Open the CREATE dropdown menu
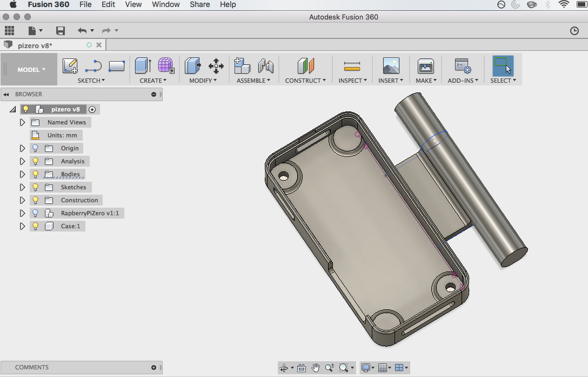Screen dimensions: 588x377 pyautogui.click(x=153, y=81)
